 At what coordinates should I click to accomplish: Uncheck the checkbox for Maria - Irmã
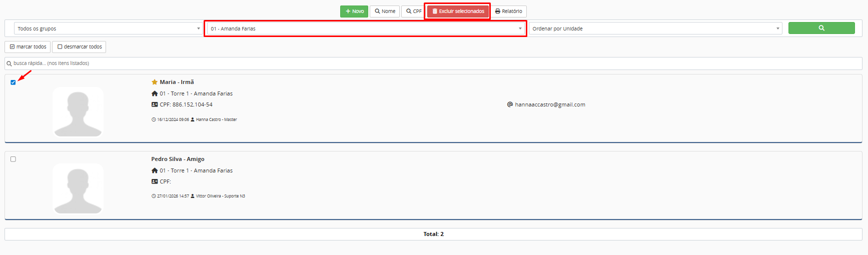coord(13,82)
